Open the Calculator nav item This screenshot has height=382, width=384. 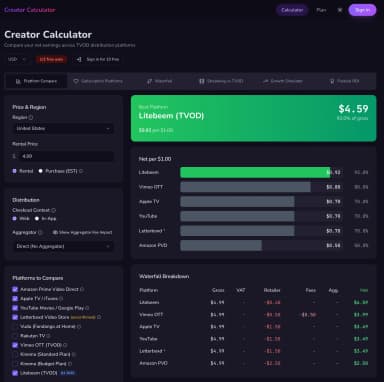(x=292, y=10)
